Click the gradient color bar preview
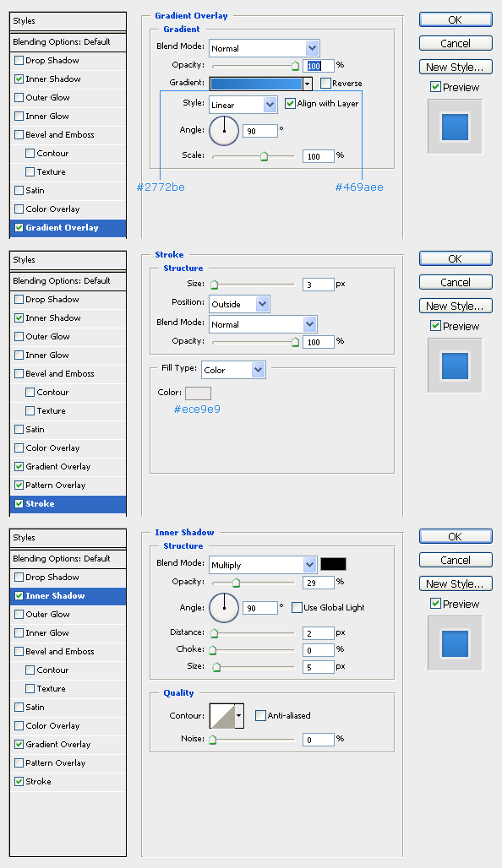Viewport: 502px width, 868px height. [x=256, y=84]
